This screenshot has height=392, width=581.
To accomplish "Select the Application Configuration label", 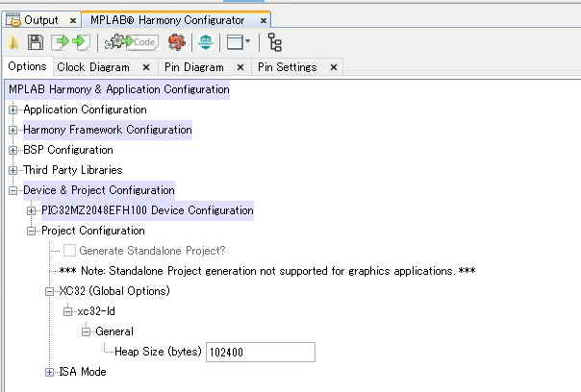I will pyautogui.click(x=85, y=110).
